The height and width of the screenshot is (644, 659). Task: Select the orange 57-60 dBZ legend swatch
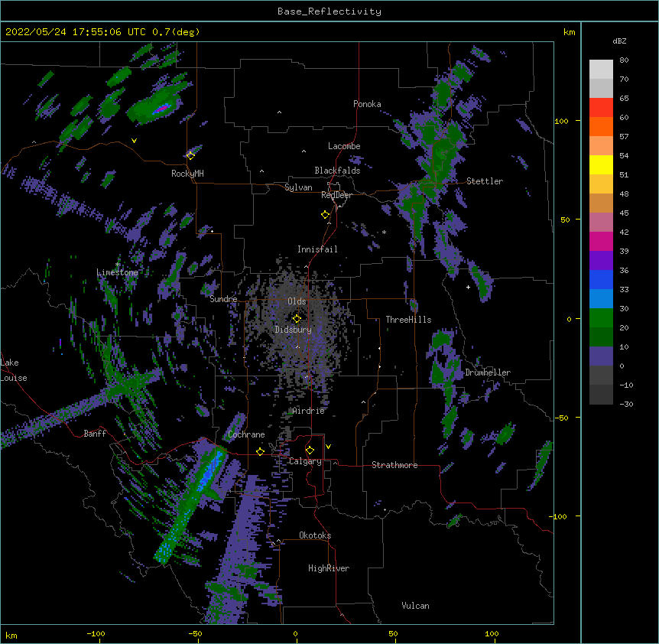pos(601,126)
